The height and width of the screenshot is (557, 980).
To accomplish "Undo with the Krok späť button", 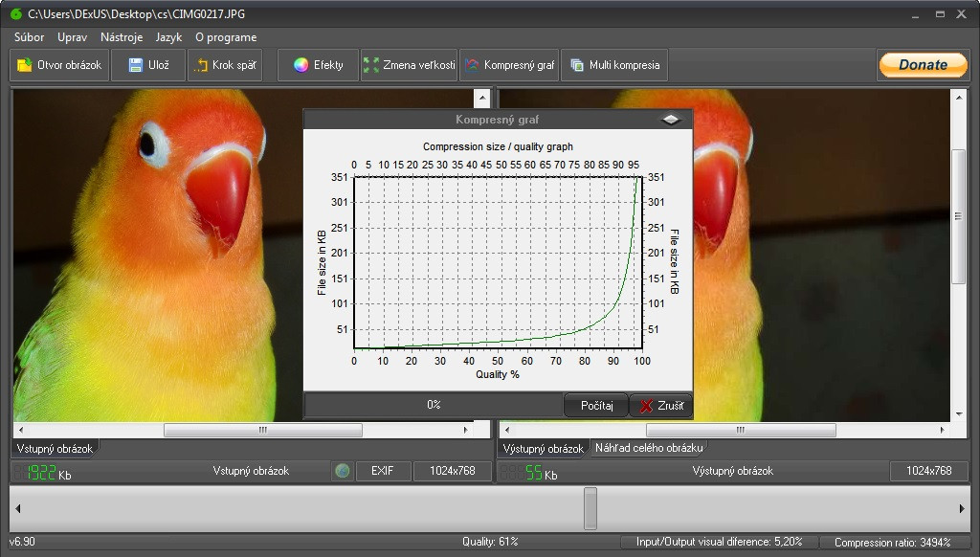I will (x=225, y=65).
